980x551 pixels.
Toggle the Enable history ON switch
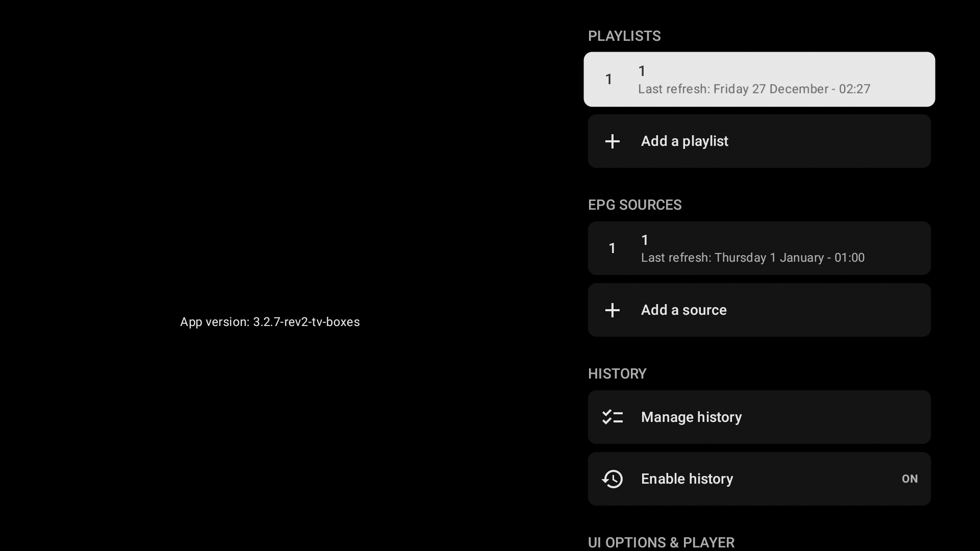click(x=910, y=479)
